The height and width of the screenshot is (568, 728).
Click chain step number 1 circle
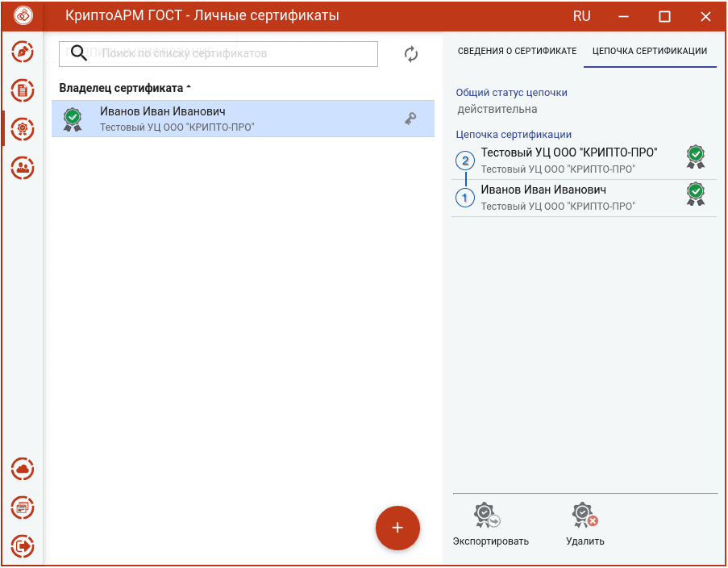[465, 198]
